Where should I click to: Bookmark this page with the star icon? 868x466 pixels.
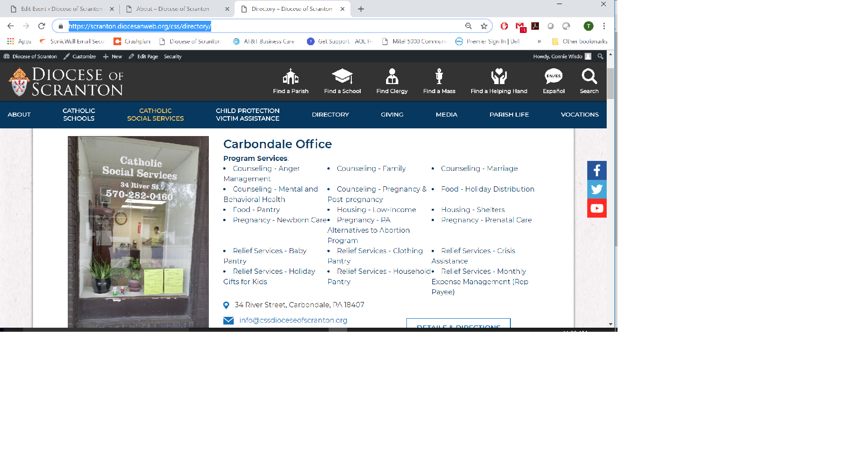484,26
